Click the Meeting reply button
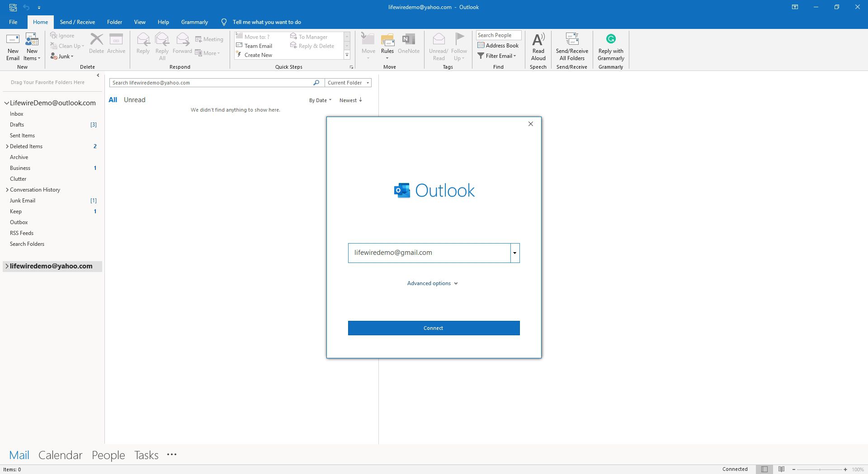 209,39
